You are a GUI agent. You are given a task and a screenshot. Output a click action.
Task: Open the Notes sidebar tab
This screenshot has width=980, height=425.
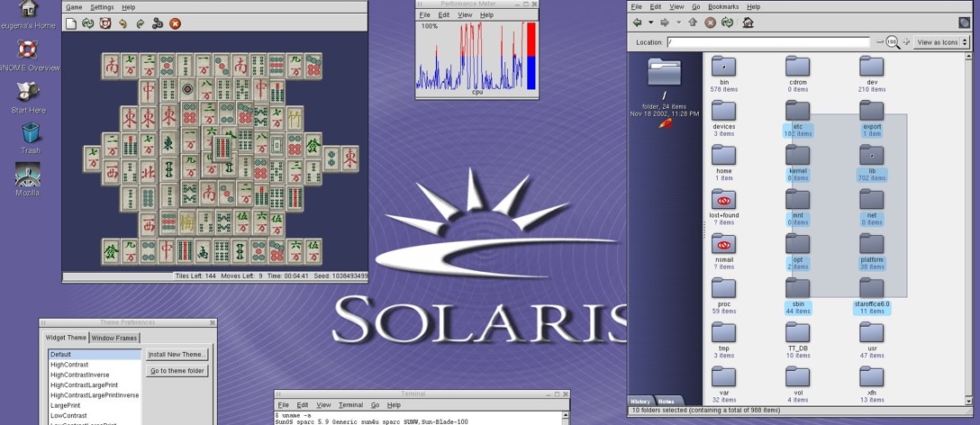[x=667, y=402]
